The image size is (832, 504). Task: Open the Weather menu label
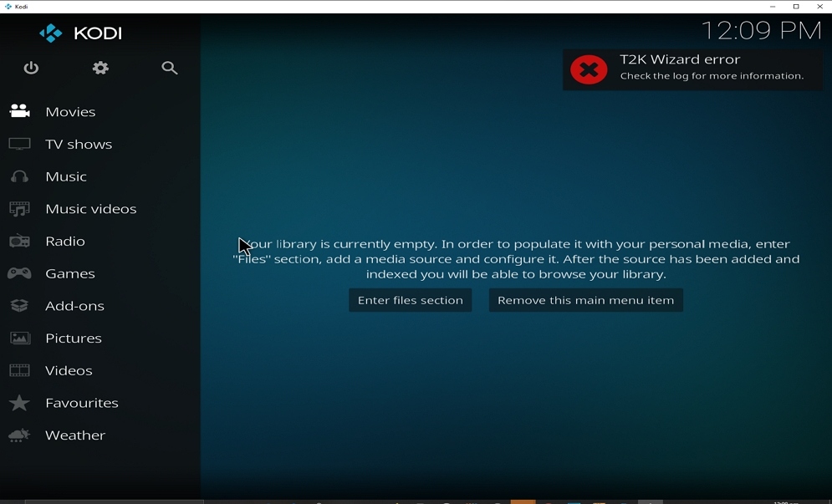pyautogui.click(x=75, y=435)
